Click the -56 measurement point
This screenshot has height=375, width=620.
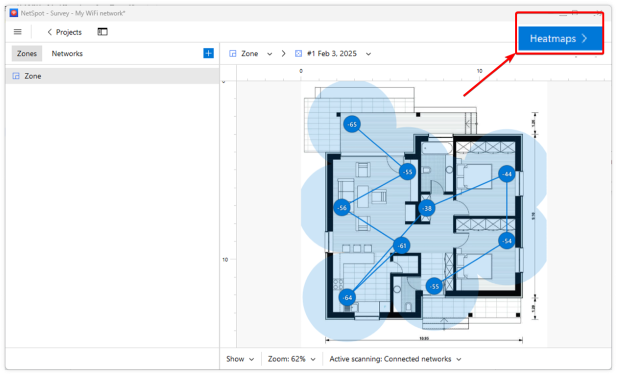342,208
